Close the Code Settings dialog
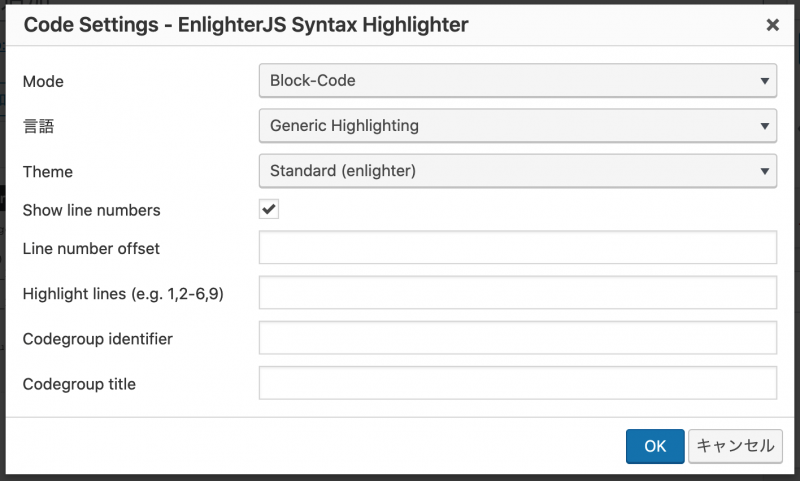Screen dimensions: 800x481 772,24
